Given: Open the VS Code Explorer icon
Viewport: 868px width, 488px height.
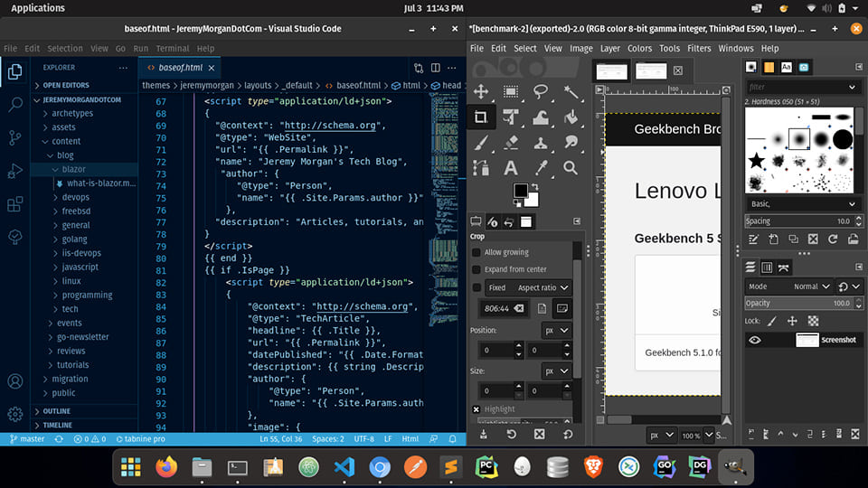Looking at the screenshot, I should pyautogui.click(x=15, y=71).
